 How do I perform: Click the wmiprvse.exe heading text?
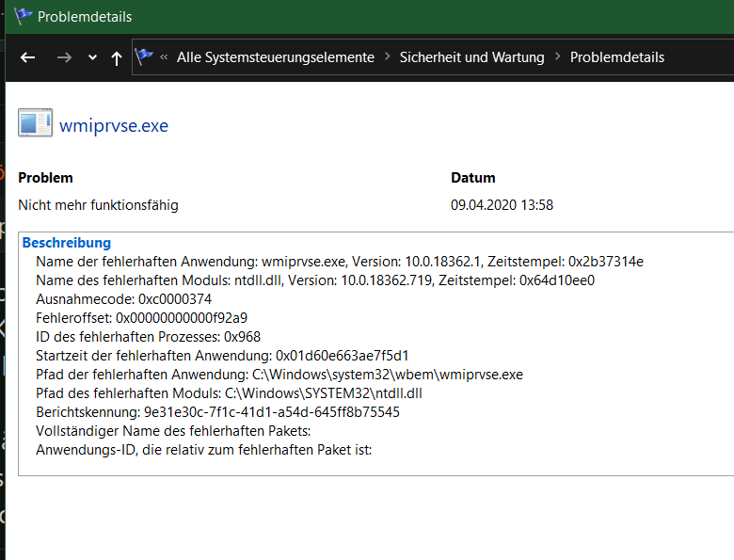pos(114,125)
